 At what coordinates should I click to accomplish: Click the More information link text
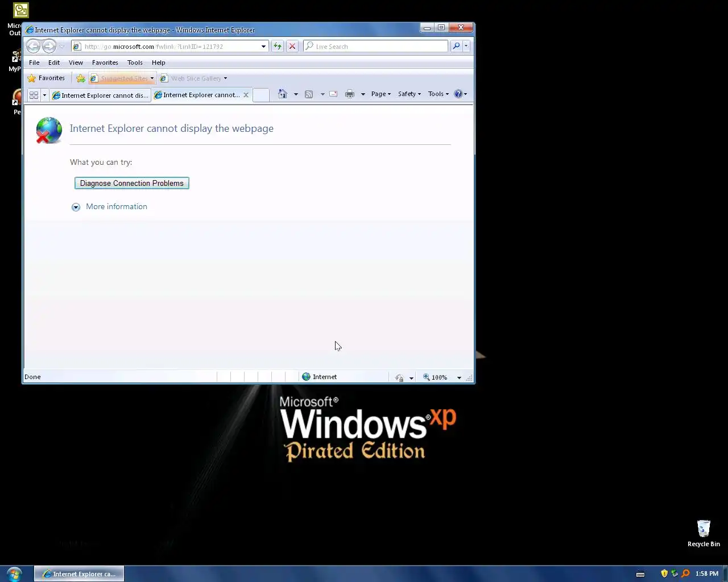(117, 206)
